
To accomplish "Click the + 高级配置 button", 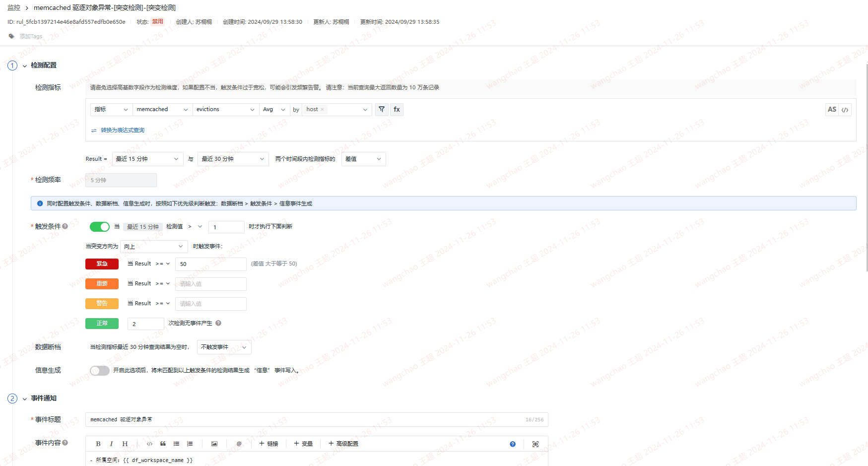I will [x=343, y=444].
